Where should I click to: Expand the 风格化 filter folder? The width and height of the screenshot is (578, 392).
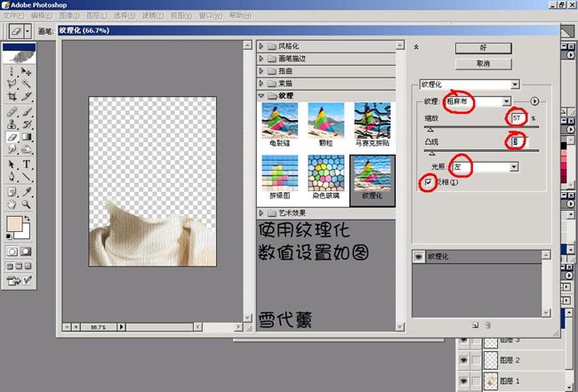pos(262,45)
